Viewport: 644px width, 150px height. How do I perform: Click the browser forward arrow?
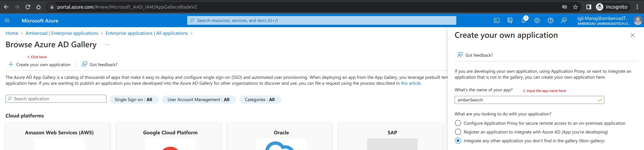[17, 7]
